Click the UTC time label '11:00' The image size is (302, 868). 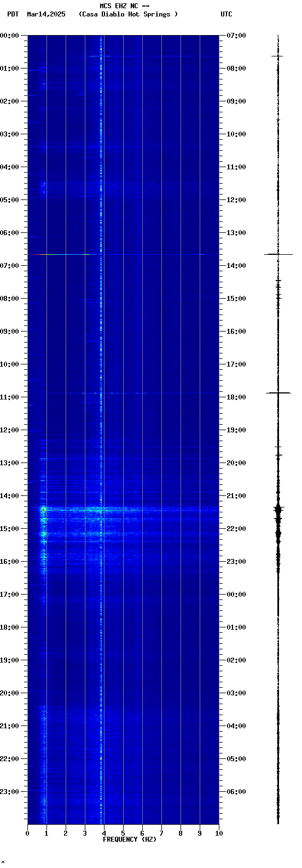(x=236, y=167)
